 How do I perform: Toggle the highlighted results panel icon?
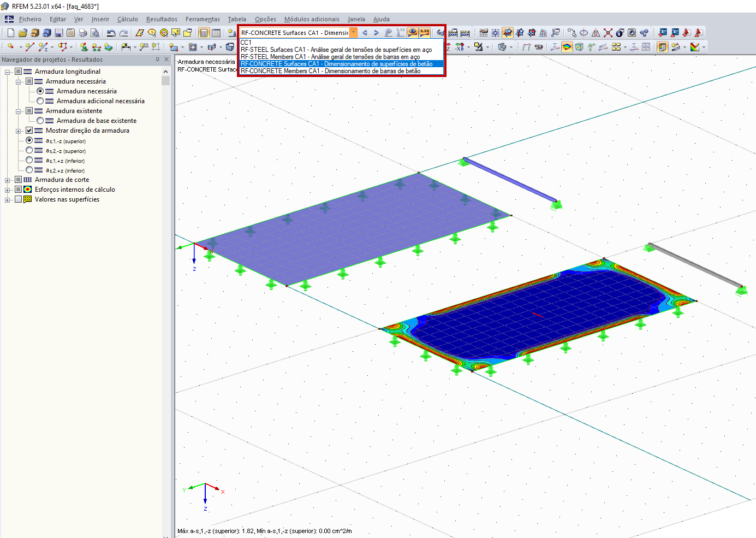tap(663, 47)
